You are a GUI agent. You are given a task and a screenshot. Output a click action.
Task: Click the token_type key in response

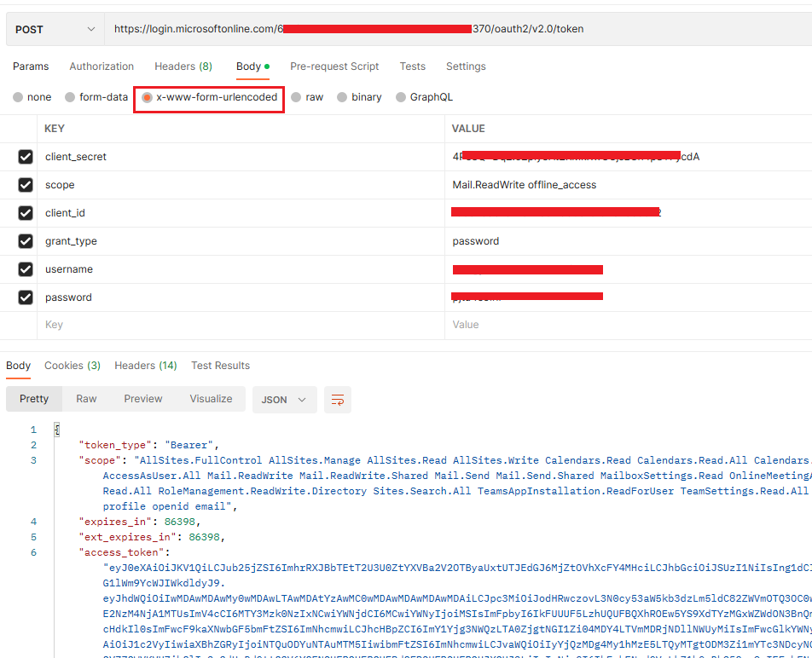point(115,445)
